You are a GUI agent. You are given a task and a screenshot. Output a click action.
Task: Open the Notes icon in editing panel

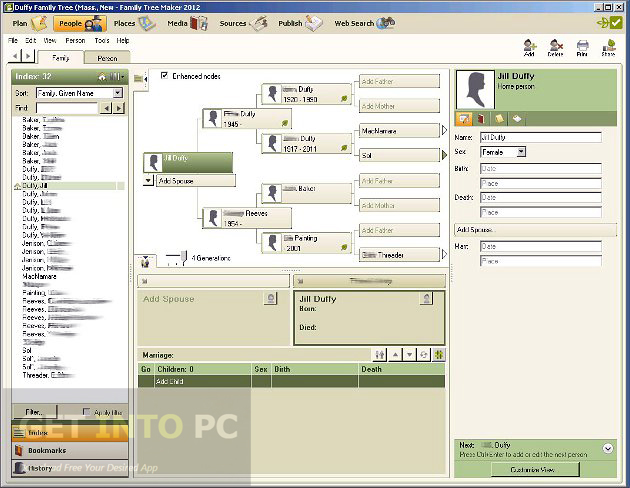[499, 118]
